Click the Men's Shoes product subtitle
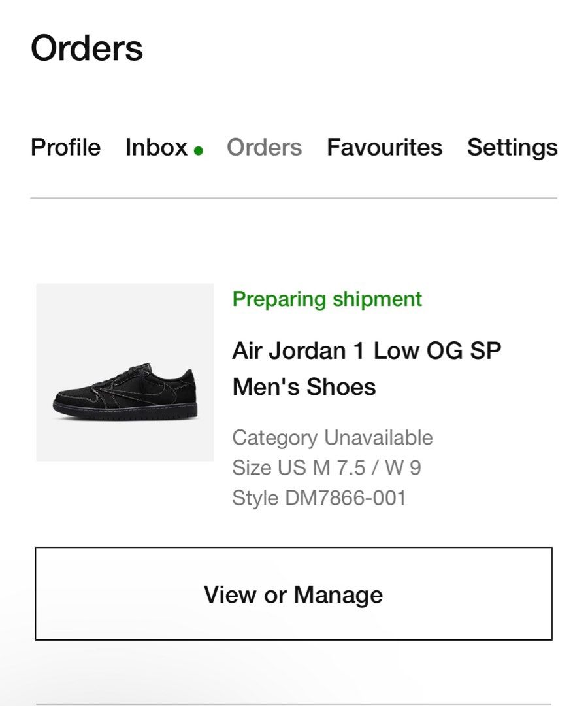The image size is (588, 706). pos(304,387)
